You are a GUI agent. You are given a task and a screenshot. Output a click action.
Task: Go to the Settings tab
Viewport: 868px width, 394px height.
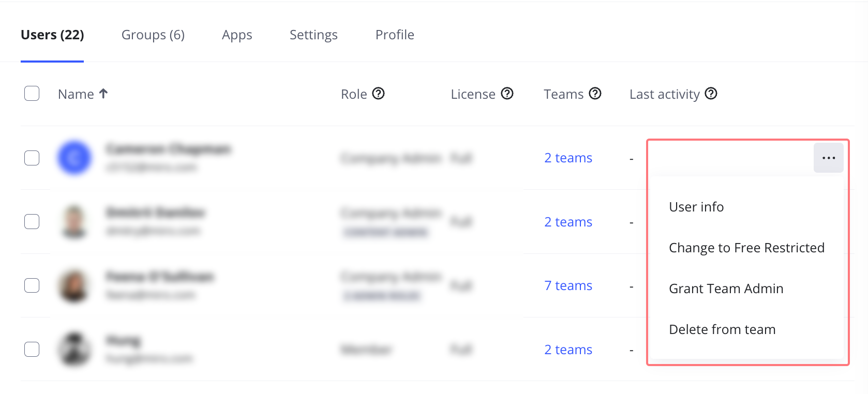pyautogui.click(x=313, y=35)
